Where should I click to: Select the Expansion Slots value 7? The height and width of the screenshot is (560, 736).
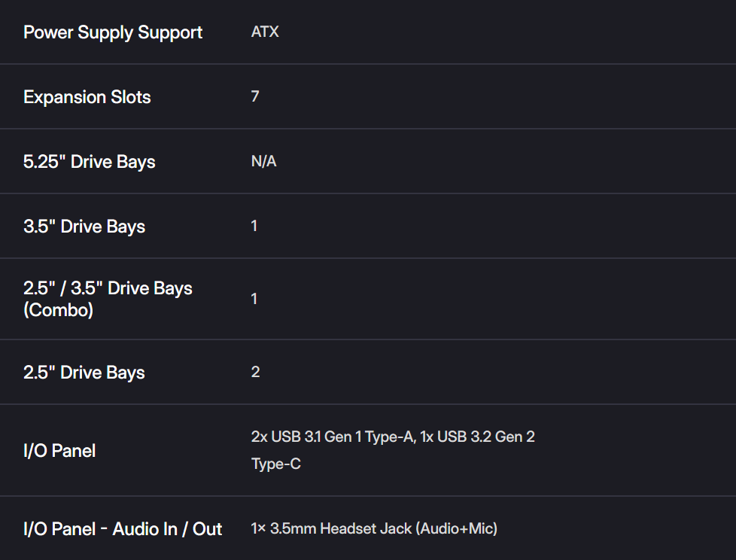255,97
